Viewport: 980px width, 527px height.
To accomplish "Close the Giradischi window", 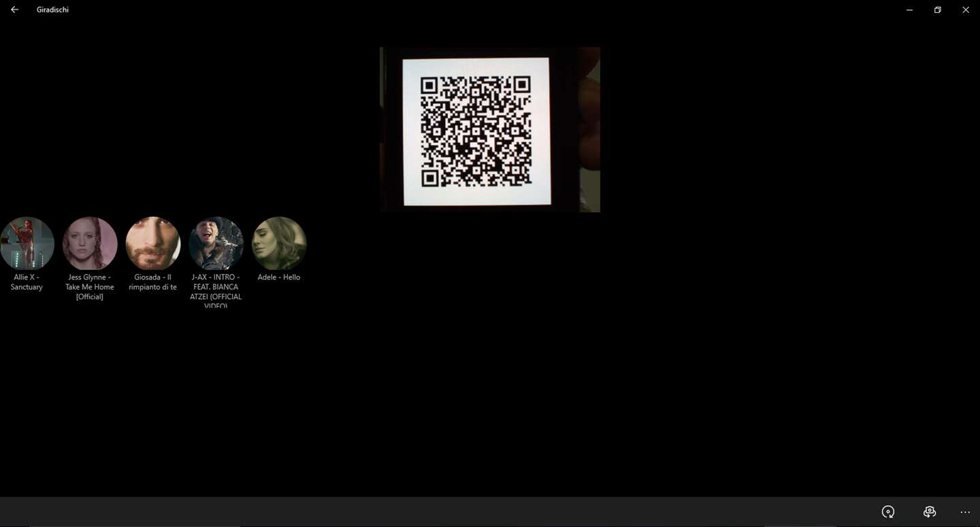I will tap(966, 10).
